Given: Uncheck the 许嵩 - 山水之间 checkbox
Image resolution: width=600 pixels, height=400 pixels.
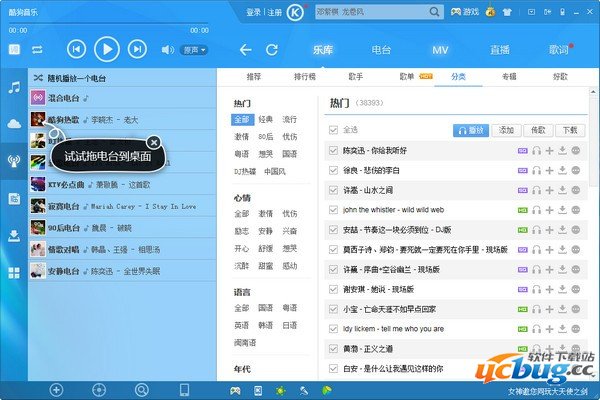Looking at the screenshot, I should click(x=334, y=190).
